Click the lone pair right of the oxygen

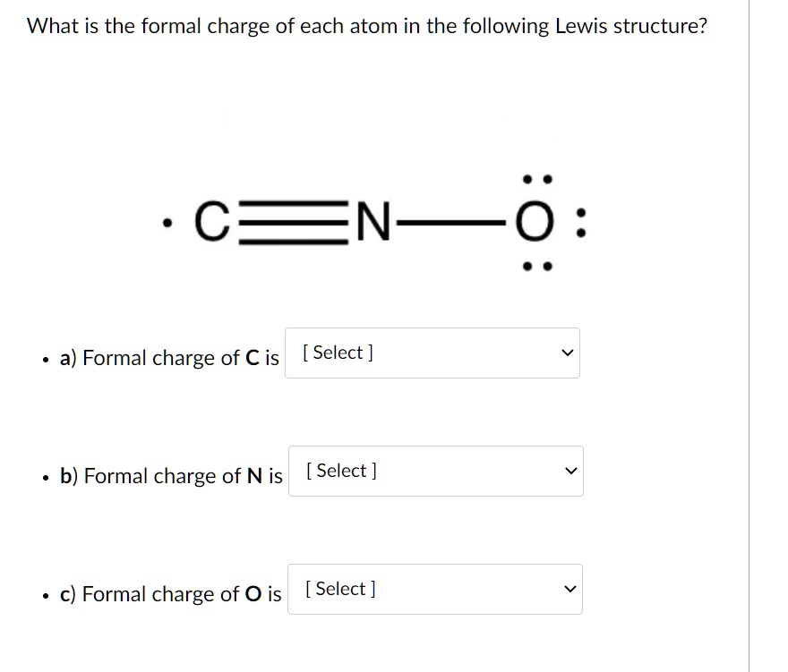581,223
